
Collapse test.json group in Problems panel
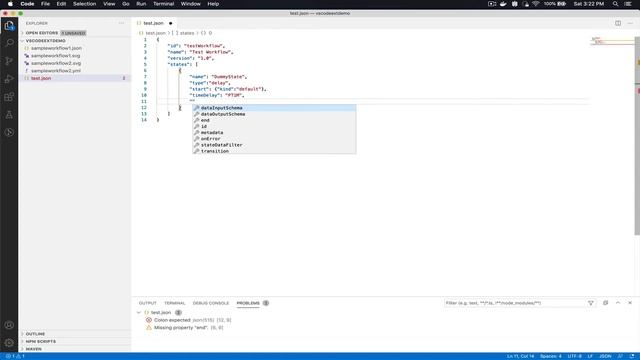pos(139,313)
